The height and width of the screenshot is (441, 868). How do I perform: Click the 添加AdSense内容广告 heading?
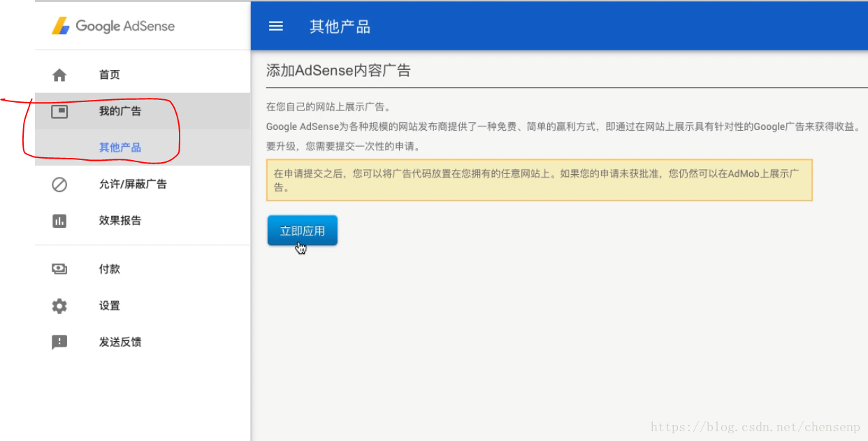(x=339, y=71)
